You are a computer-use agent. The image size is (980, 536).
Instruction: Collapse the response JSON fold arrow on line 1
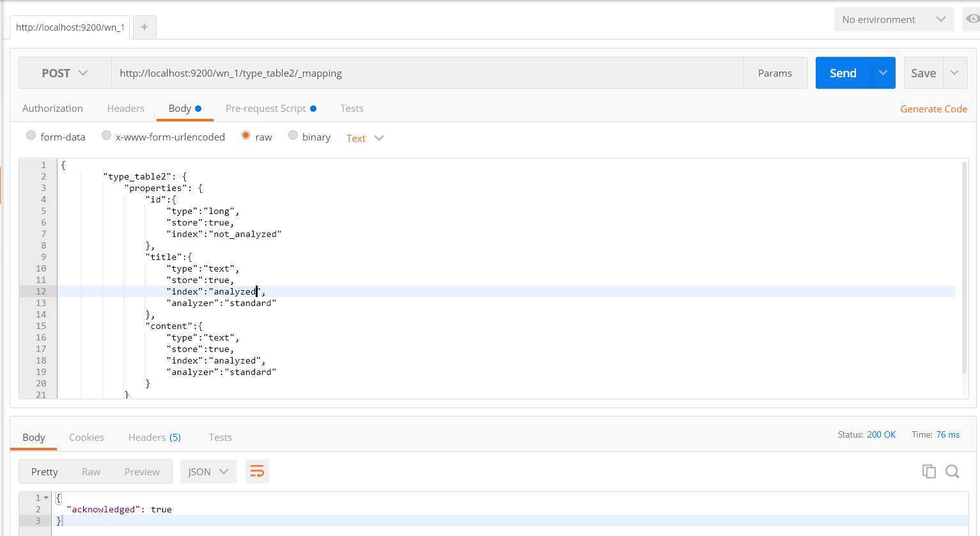click(x=46, y=498)
